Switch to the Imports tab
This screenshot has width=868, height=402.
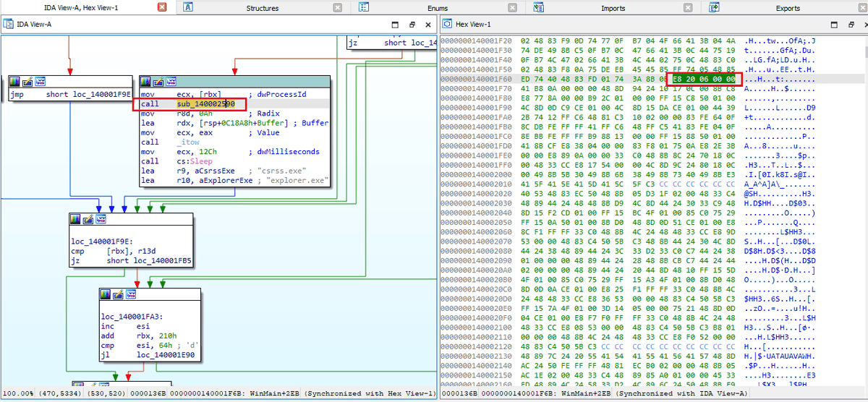click(613, 9)
